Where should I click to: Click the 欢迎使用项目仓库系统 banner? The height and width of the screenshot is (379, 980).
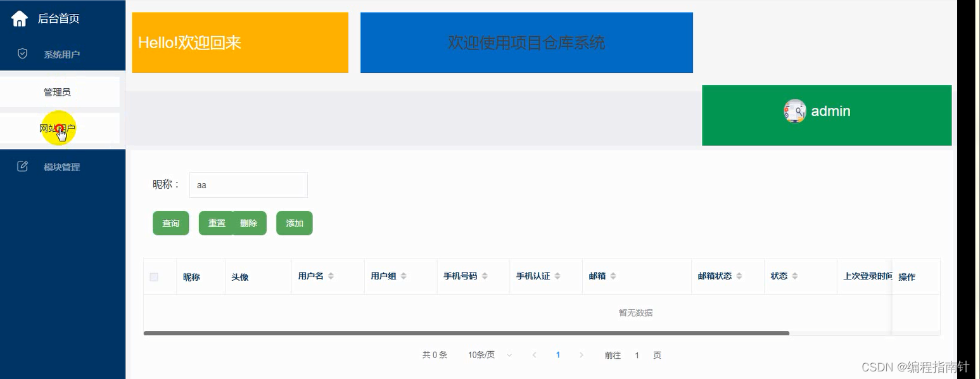pos(526,42)
